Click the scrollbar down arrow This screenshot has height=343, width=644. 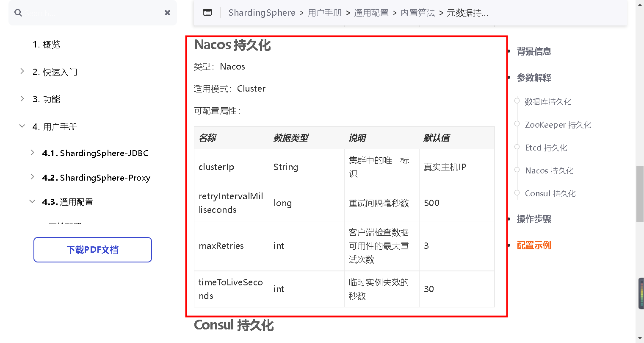pos(640,337)
